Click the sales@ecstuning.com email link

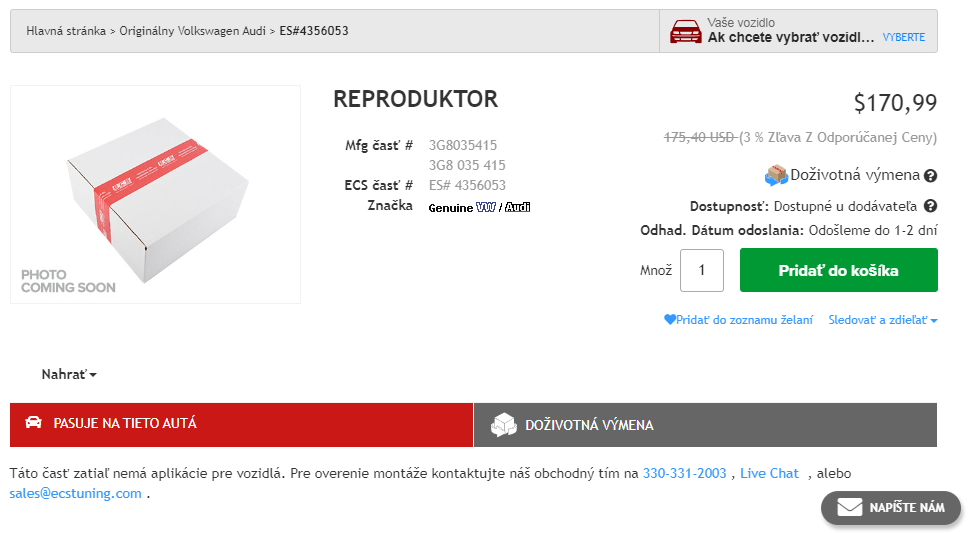76,493
